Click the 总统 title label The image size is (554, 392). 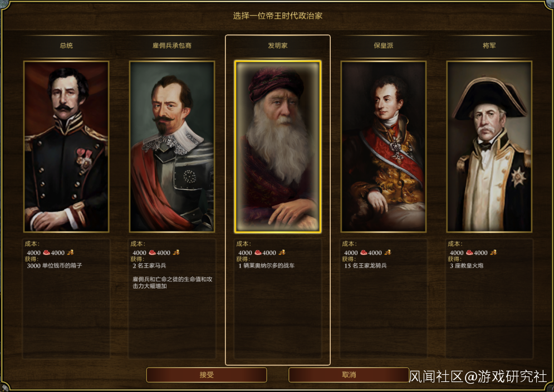click(x=66, y=46)
